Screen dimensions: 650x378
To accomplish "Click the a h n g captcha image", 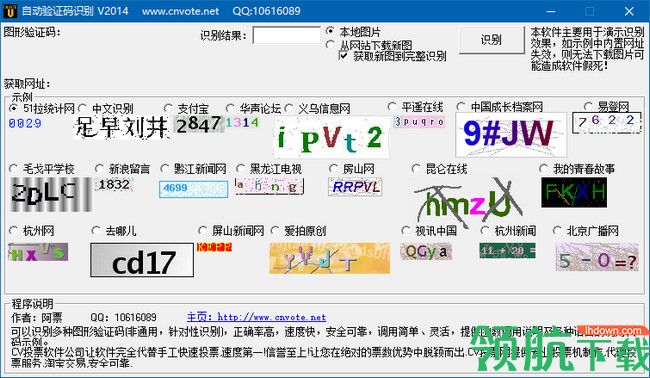I will click(x=269, y=186).
